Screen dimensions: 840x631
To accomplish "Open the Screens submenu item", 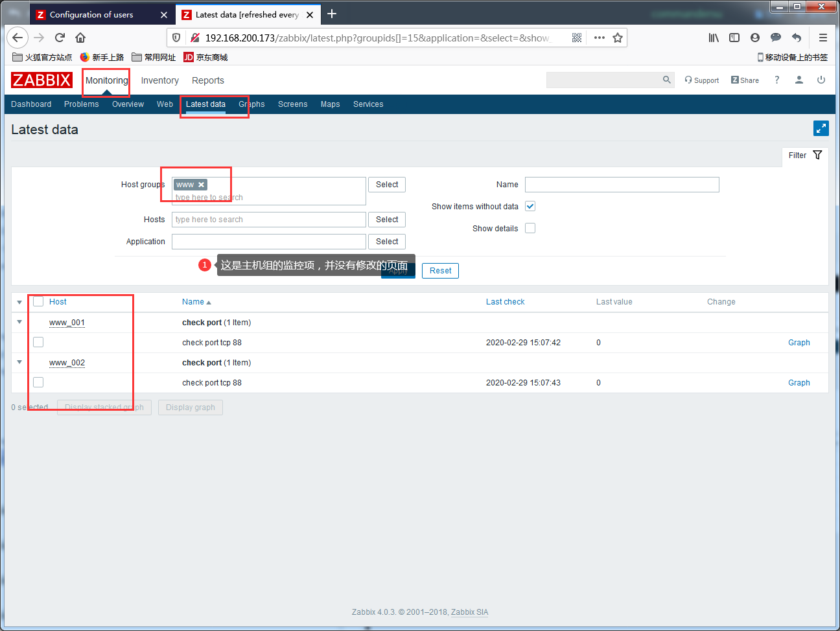I will click(x=293, y=104).
